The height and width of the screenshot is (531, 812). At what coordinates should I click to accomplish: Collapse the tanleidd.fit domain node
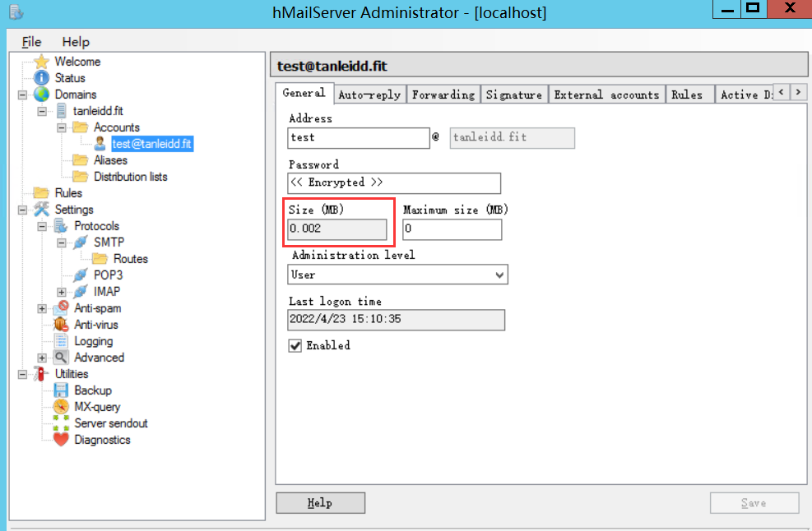tap(42, 111)
